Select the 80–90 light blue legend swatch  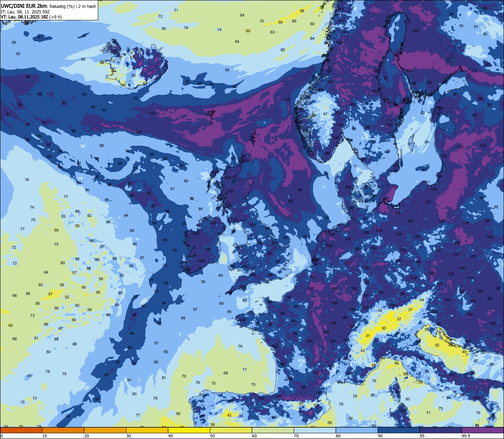[357, 430]
